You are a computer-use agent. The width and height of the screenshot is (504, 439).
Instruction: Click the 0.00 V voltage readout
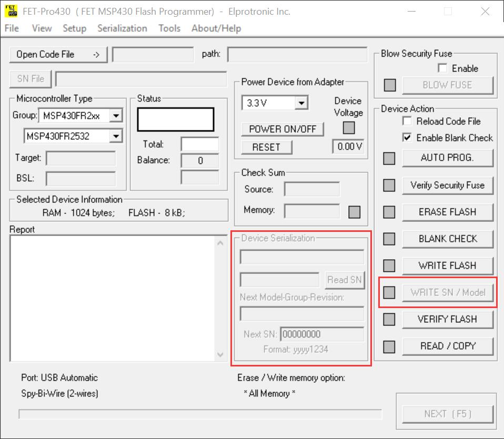coord(349,147)
